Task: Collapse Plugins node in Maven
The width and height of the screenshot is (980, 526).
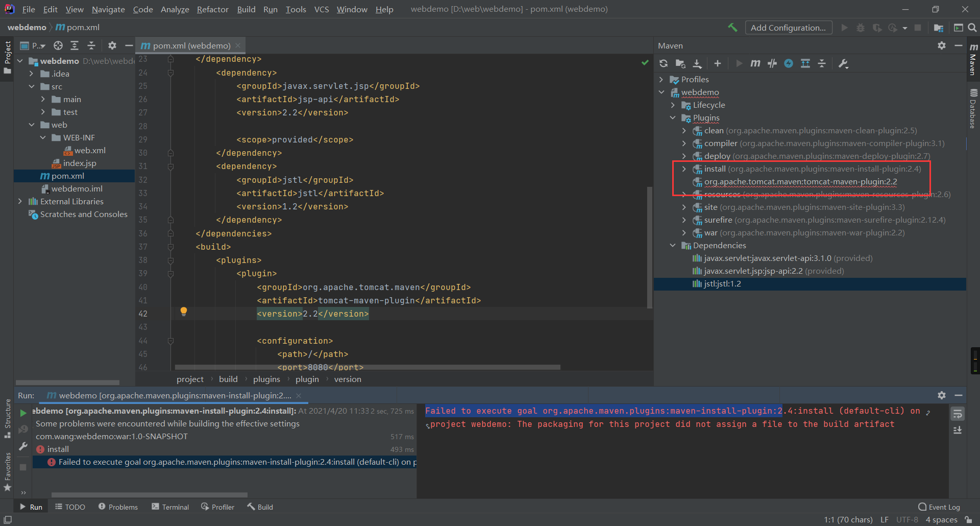Action: [673, 117]
